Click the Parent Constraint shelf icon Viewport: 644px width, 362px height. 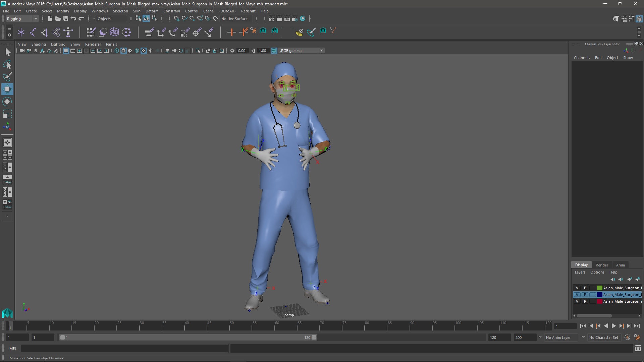pos(149,32)
